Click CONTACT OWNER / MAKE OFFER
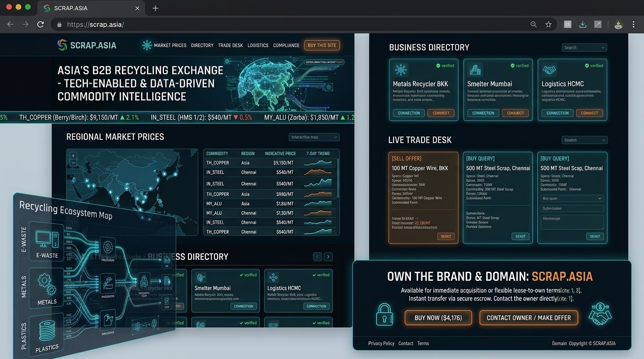 tap(529, 318)
